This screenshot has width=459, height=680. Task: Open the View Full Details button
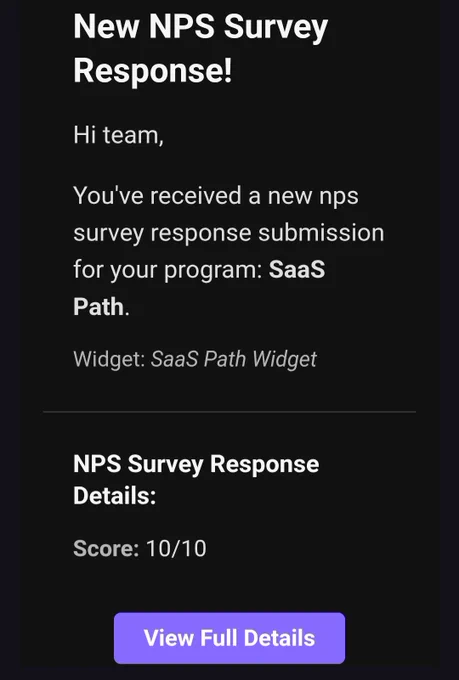click(x=230, y=638)
